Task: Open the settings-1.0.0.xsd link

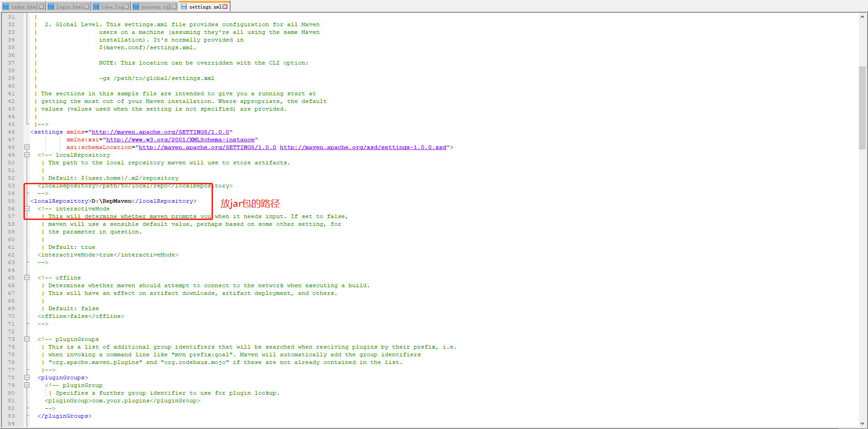Action: pyautogui.click(x=363, y=147)
